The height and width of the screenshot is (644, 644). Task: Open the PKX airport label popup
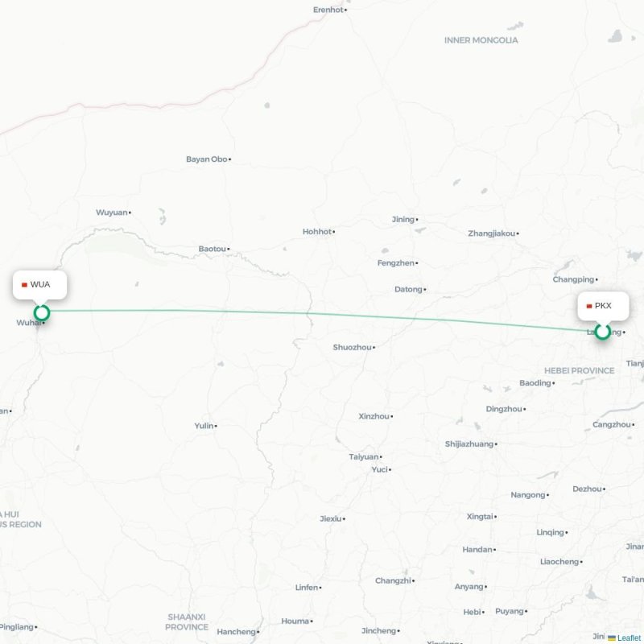[x=603, y=306]
